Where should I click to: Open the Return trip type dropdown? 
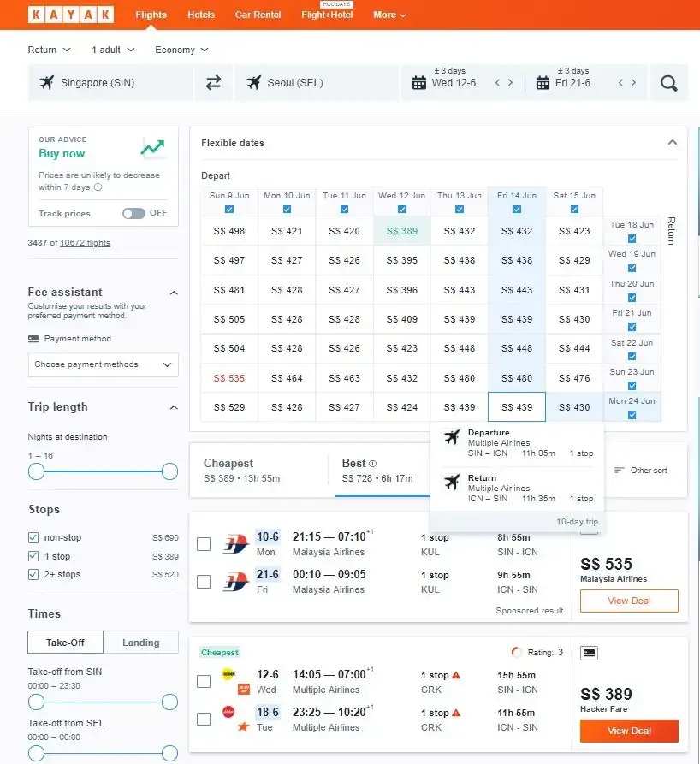pyautogui.click(x=50, y=50)
